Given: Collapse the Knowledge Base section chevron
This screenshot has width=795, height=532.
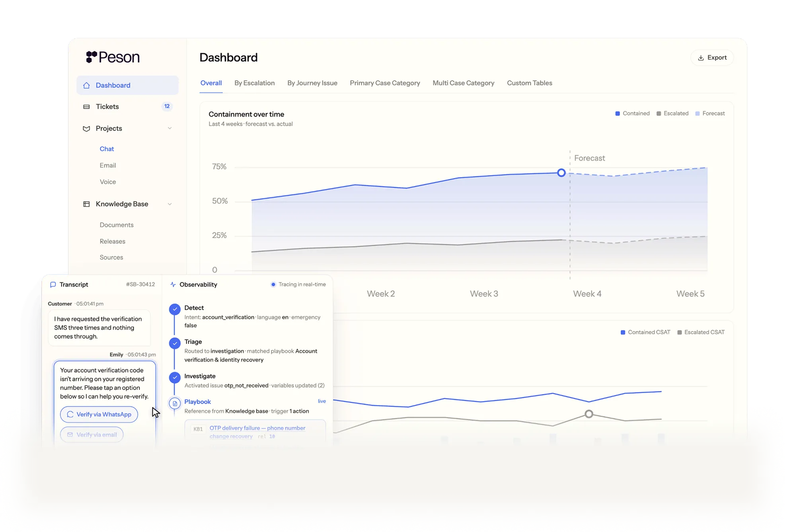Looking at the screenshot, I should point(170,204).
